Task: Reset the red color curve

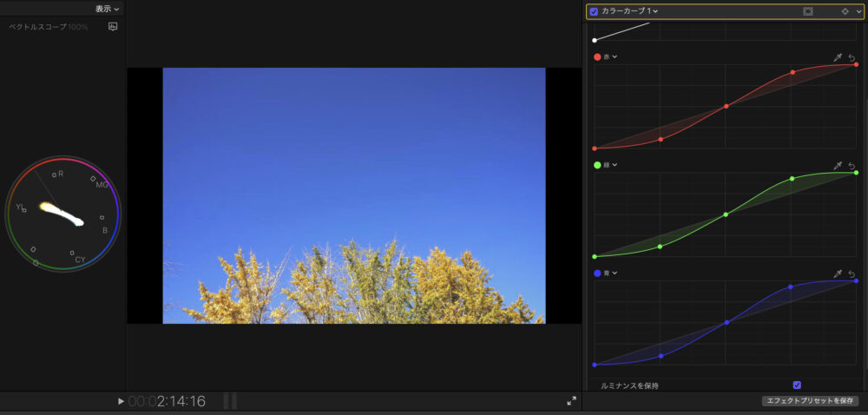Action: [852, 57]
